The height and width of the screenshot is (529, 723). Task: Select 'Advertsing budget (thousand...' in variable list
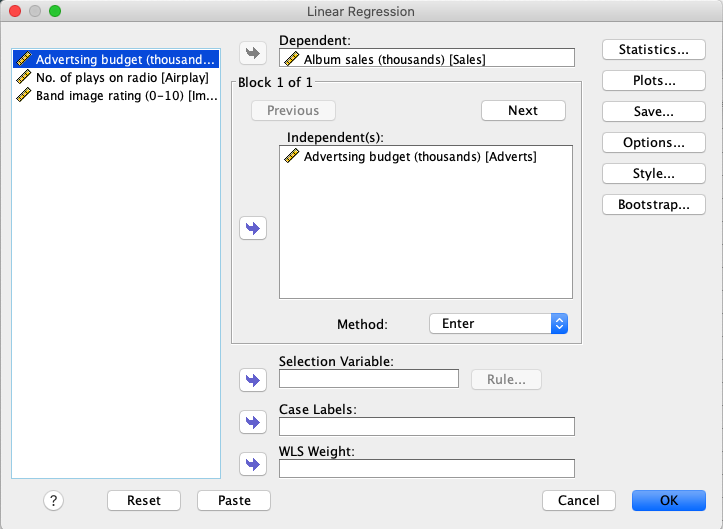click(x=116, y=59)
